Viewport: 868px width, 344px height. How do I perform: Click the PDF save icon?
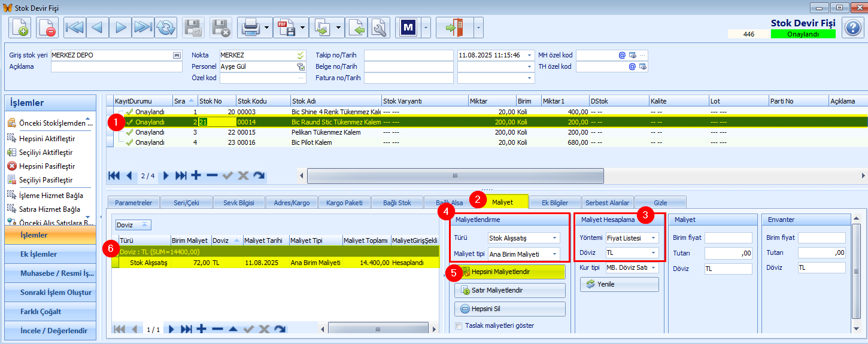pos(286,28)
